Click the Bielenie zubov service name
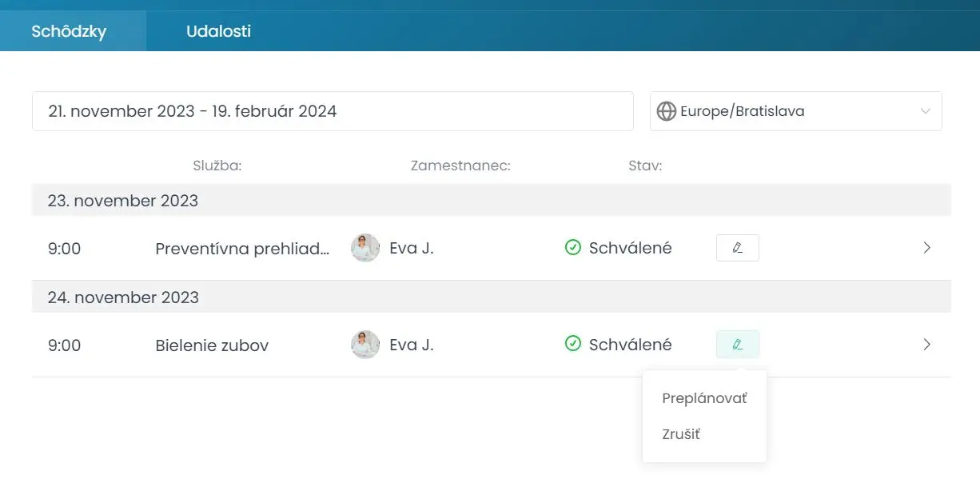980x487 pixels. 212,345
